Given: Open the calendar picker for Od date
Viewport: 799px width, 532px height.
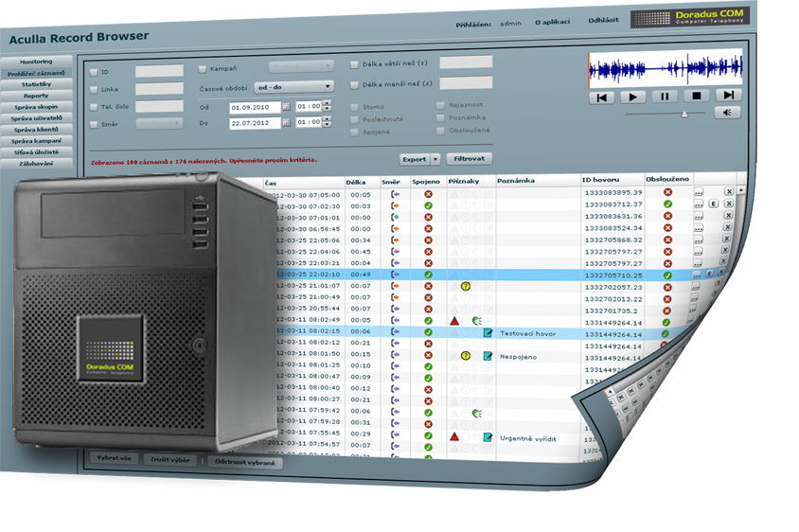Looking at the screenshot, I should 287,107.
